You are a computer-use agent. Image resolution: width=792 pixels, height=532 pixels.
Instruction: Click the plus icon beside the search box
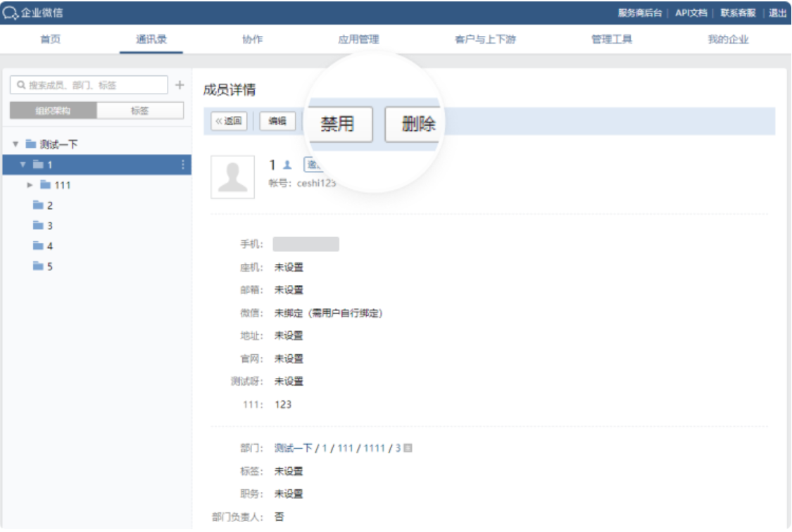(x=179, y=85)
